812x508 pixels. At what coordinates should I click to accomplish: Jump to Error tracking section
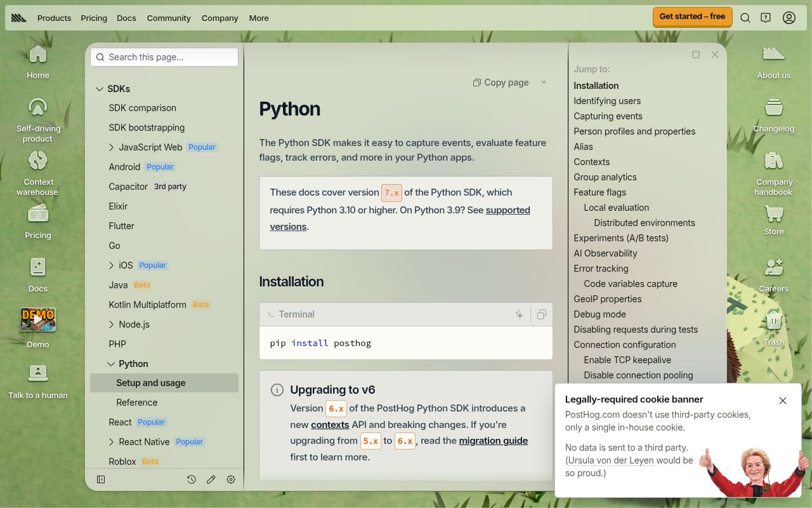pyautogui.click(x=601, y=269)
